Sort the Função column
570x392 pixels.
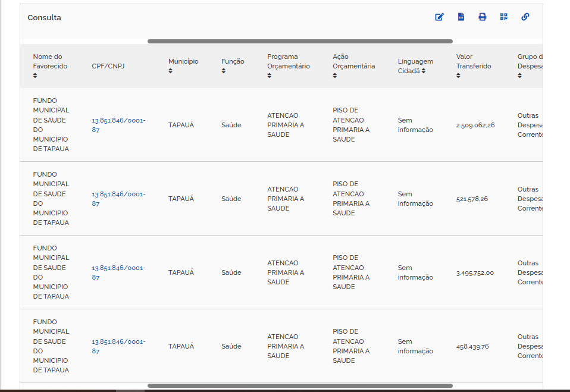(x=224, y=71)
